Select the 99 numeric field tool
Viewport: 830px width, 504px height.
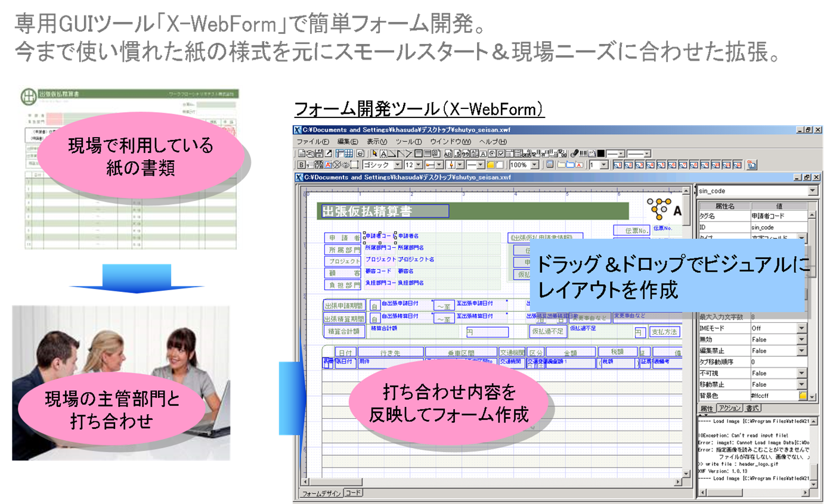pos(466,154)
